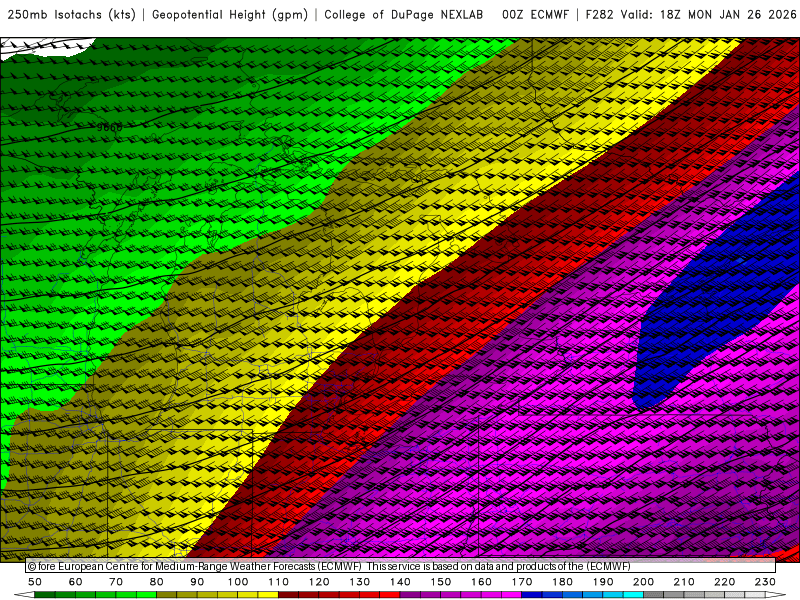Click the legend value 230
This screenshot has height=600, width=800.
(x=765, y=582)
